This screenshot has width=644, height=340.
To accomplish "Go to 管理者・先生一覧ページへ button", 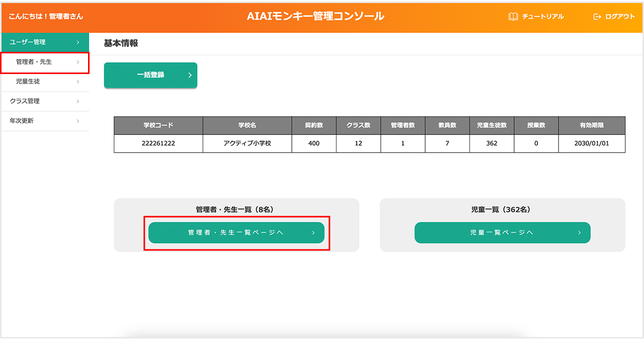I will click(x=236, y=233).
